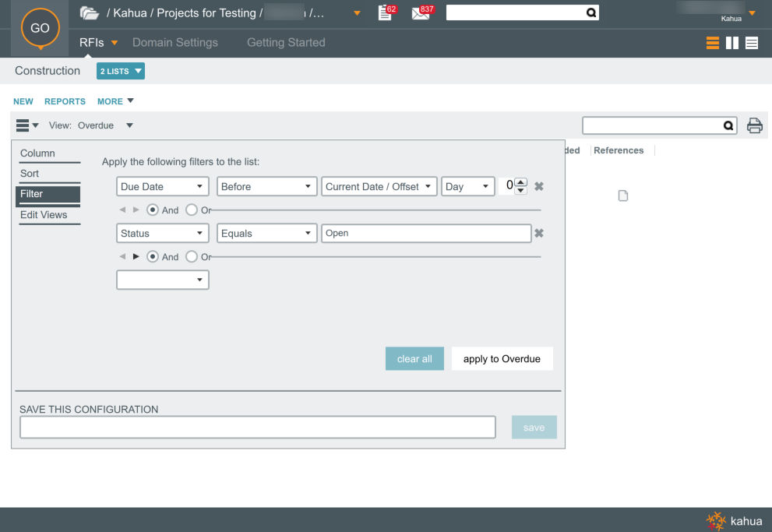772x532 pixels.
Task: Open the Due Date field dropdown
Action: pyautogui.click(x=162, y=187)
